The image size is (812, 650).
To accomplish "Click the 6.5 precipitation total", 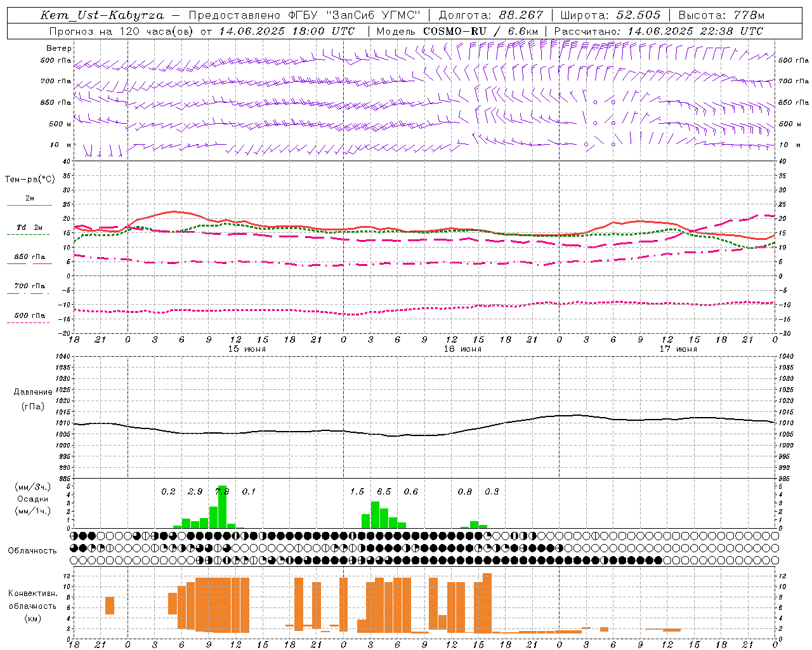I will pyautogui.click(x=384, y=492).
